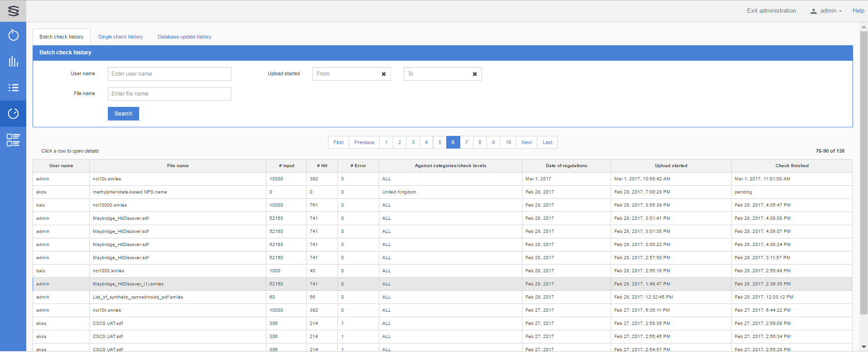The height and width of the screenshot is (352, 868).
Task: Click the Date of regulations column header
Action: click(x=566, y=166)
